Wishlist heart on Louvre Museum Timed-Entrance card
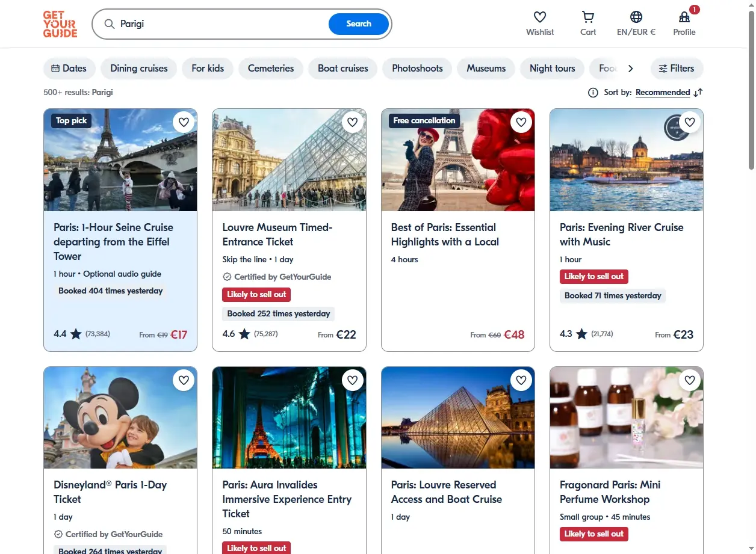 pyautogui.click(x=353, y=122)
